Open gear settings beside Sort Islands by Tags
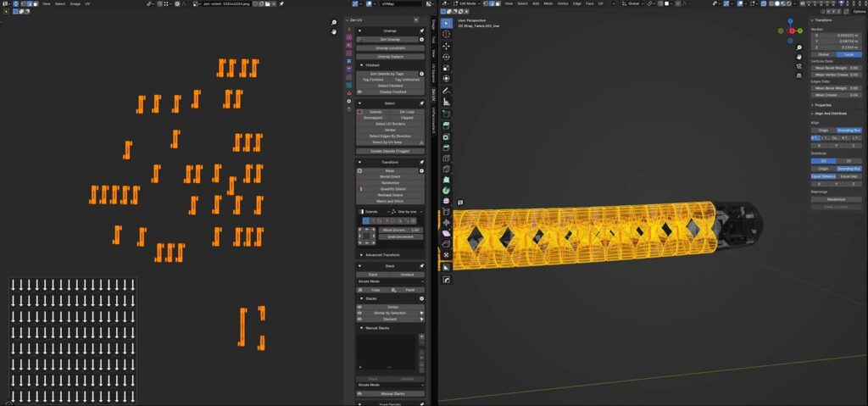This screenshot has height=406, width=868. point(421,74)
